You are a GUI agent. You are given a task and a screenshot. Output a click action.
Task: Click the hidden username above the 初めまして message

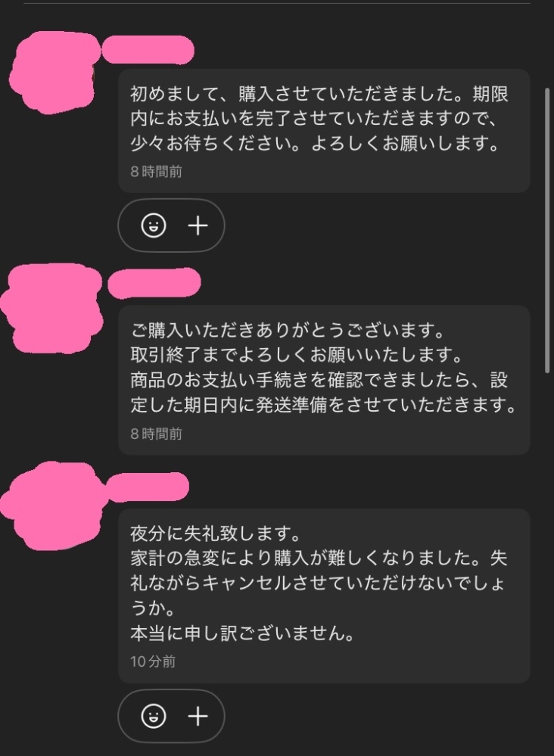(x=148, y=50)
